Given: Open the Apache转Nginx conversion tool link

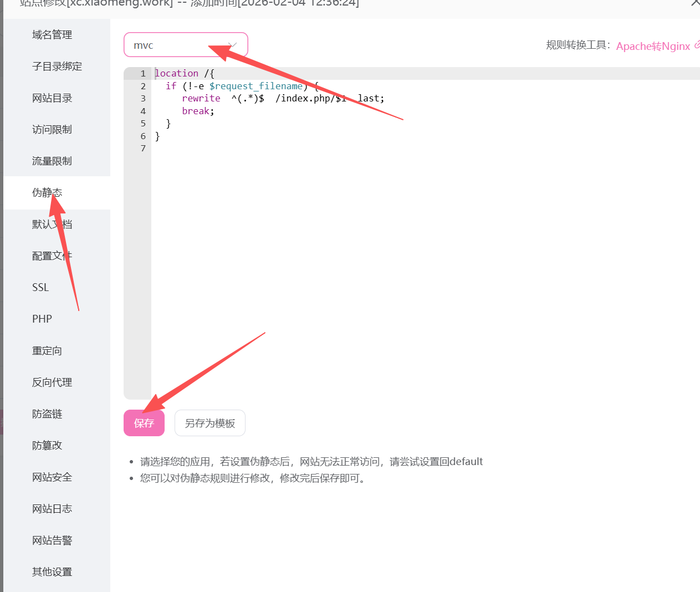Looking at the screenshot, I should (653, 46).
